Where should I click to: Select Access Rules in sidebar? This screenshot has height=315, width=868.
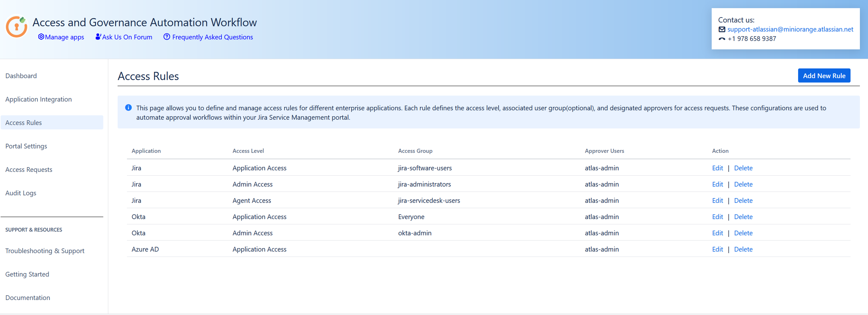point(52,122)
